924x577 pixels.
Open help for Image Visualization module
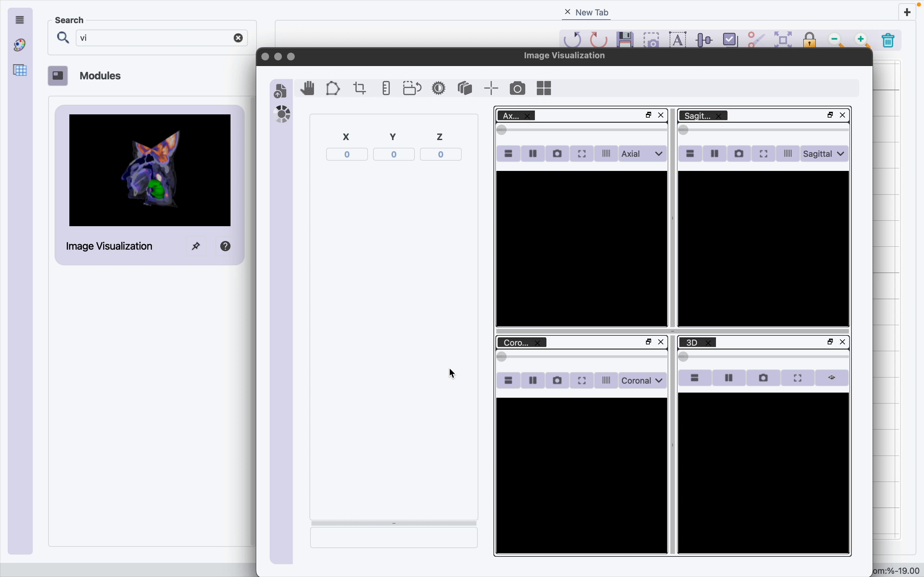pos(226,246)
